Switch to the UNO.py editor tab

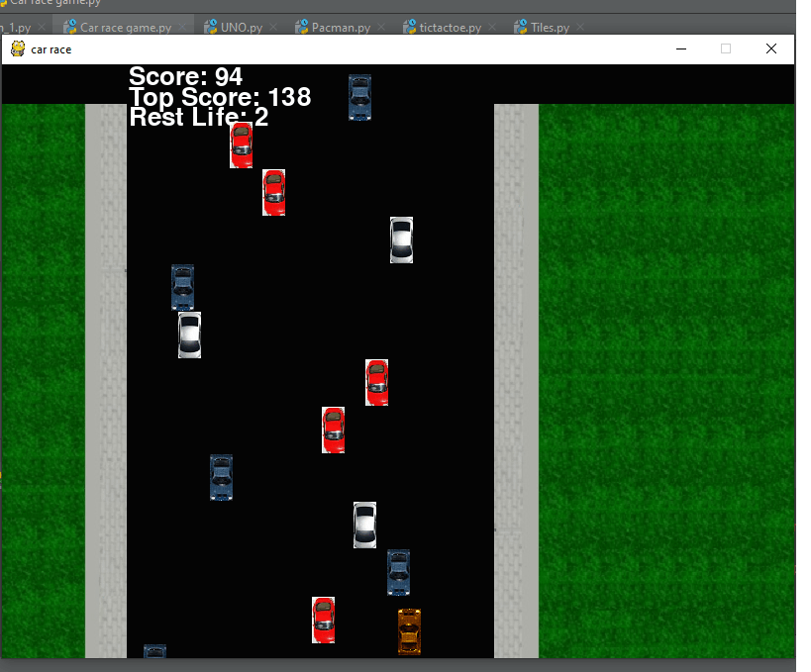click(243, 28)
